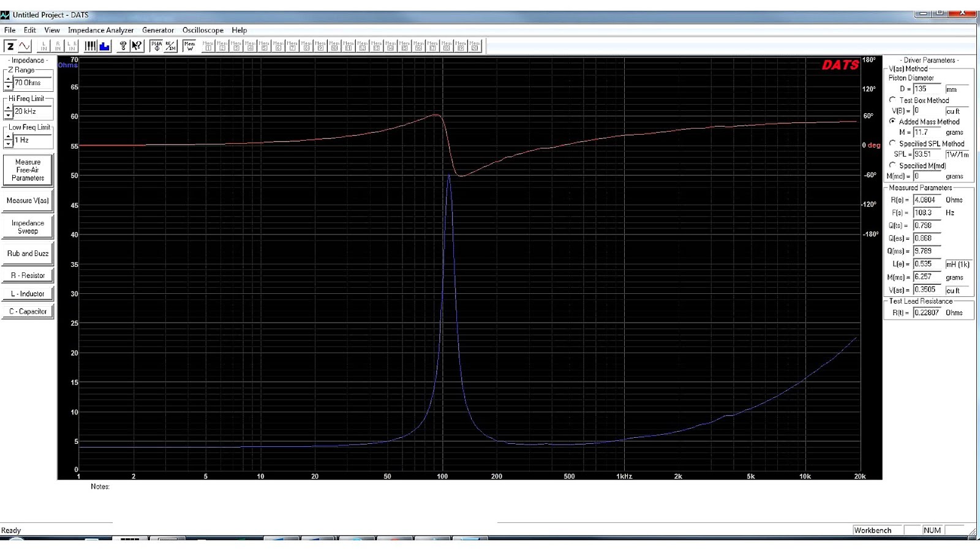Click the Mem W working memory icon
Image resolution: width=980 pixels, height=551 pixels.
coord(189,46)
